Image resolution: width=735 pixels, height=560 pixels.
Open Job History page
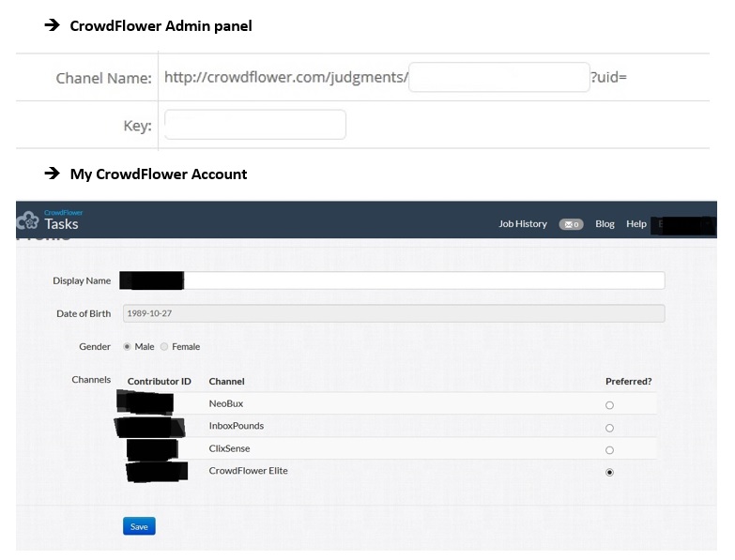523,224
